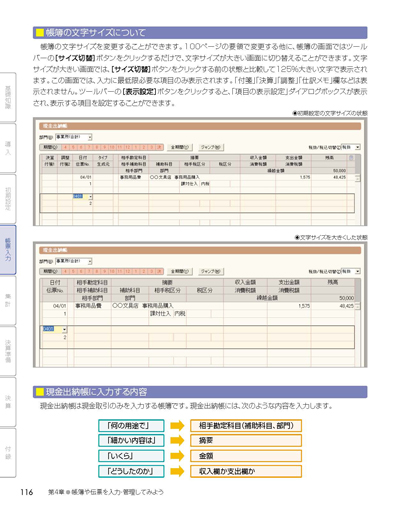Click the 帳簿の文字サイズについて heading

pyautogui.click(x=200, y=33)
